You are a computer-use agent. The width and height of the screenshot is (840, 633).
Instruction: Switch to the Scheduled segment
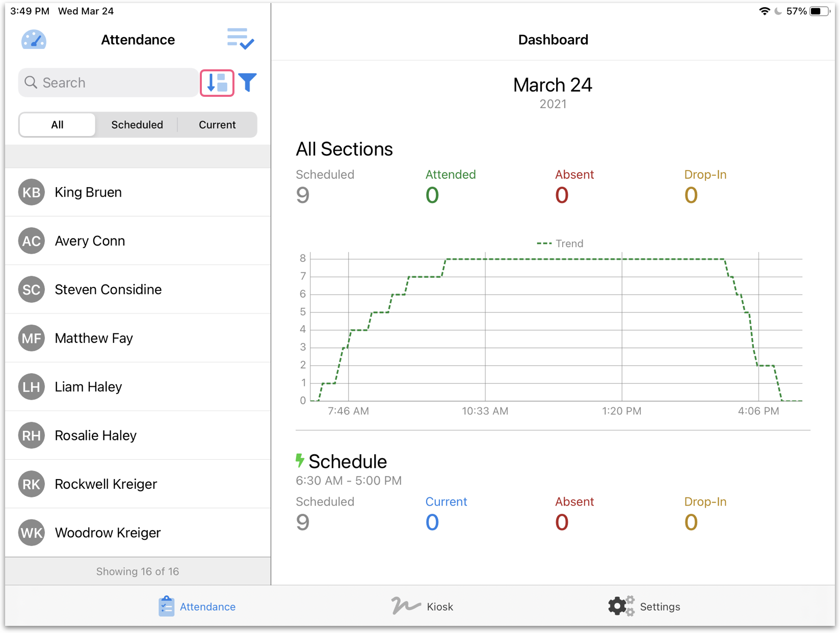coord(137,125)
